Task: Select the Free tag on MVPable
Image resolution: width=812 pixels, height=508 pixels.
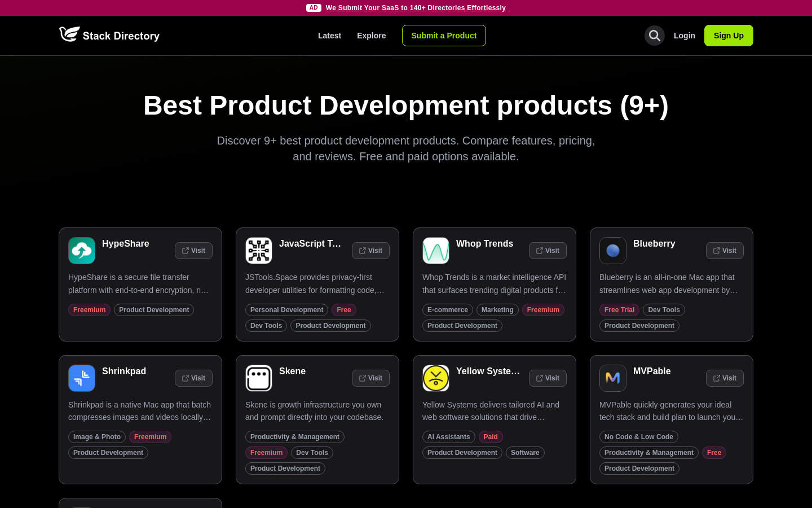Action: 714,453
